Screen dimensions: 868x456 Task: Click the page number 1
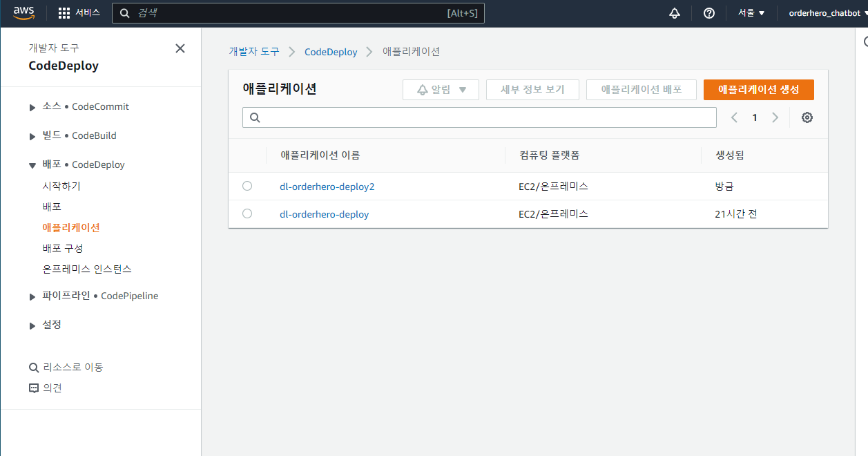point(755,117)
